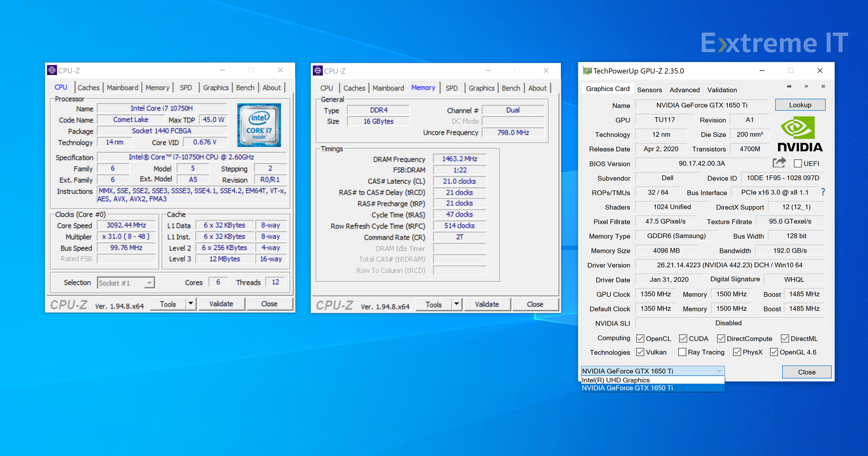Toggle the OpenGL 4.6 checkbox
868x456 pixels.
point(774,352)
